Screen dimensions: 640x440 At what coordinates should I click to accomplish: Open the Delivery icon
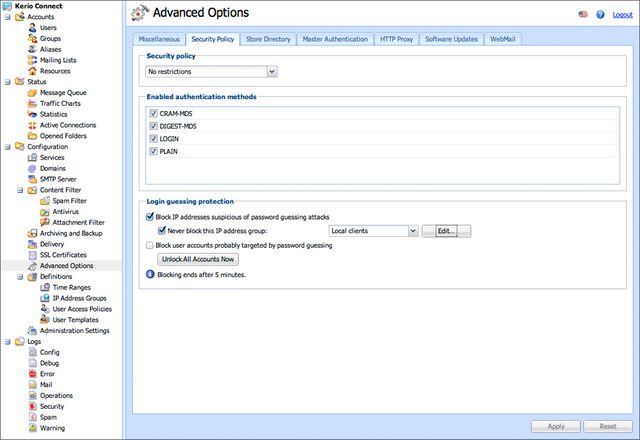[33, 244]
